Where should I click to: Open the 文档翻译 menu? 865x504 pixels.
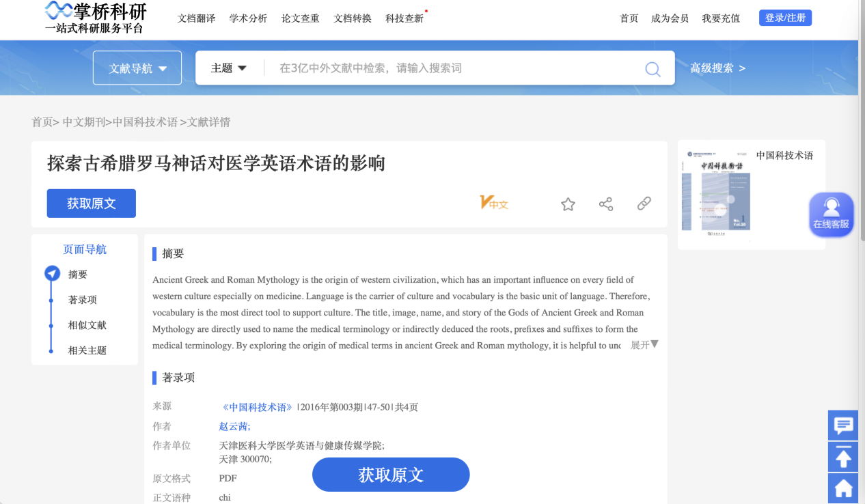[x=197, y=18]
